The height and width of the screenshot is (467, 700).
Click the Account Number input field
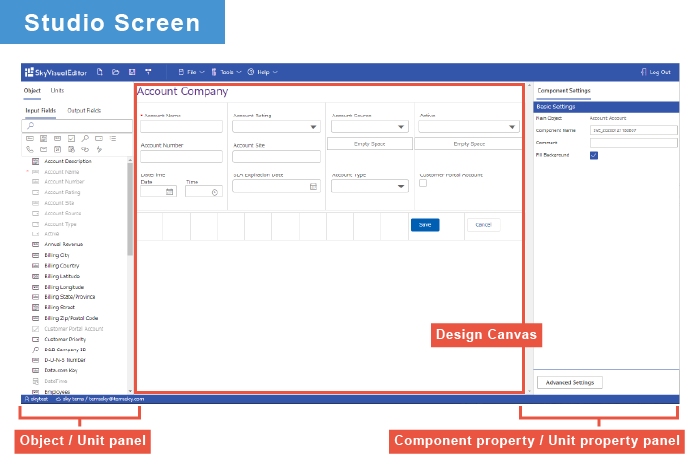[181, 156]
